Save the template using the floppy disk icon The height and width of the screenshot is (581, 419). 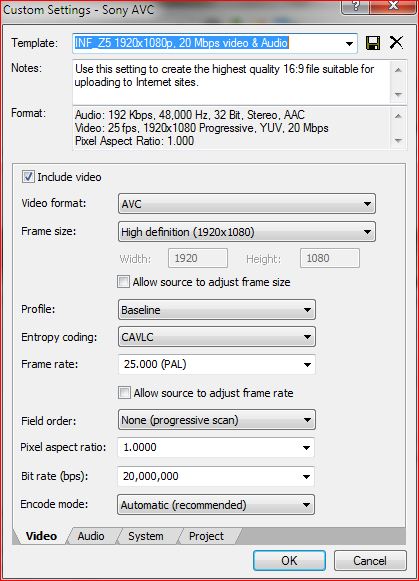click(x=373, y=43)
